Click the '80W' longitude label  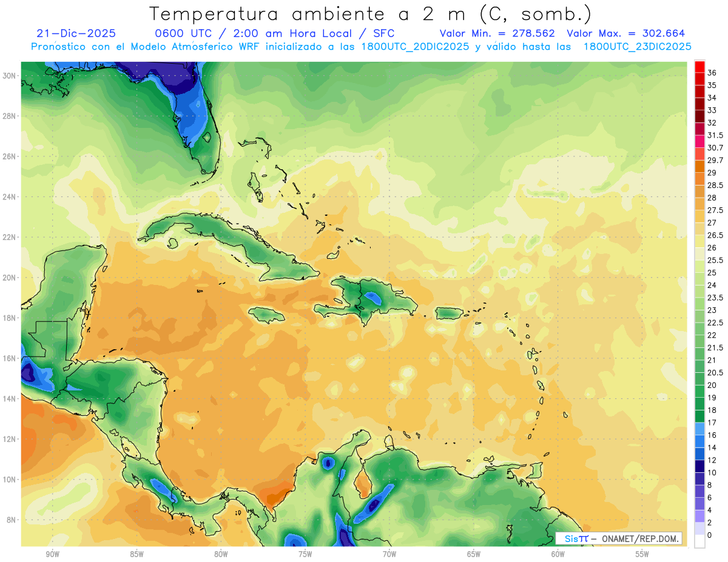coord(221,554)
